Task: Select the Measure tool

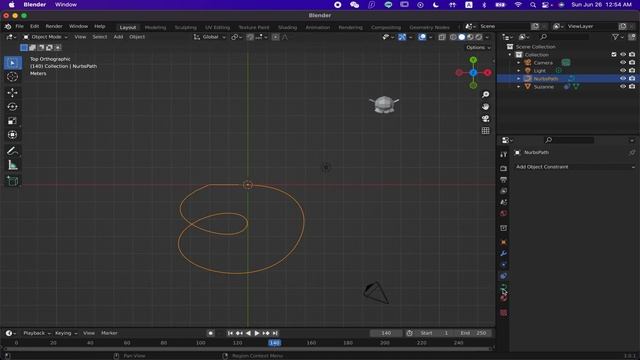Action: [13, 165]
